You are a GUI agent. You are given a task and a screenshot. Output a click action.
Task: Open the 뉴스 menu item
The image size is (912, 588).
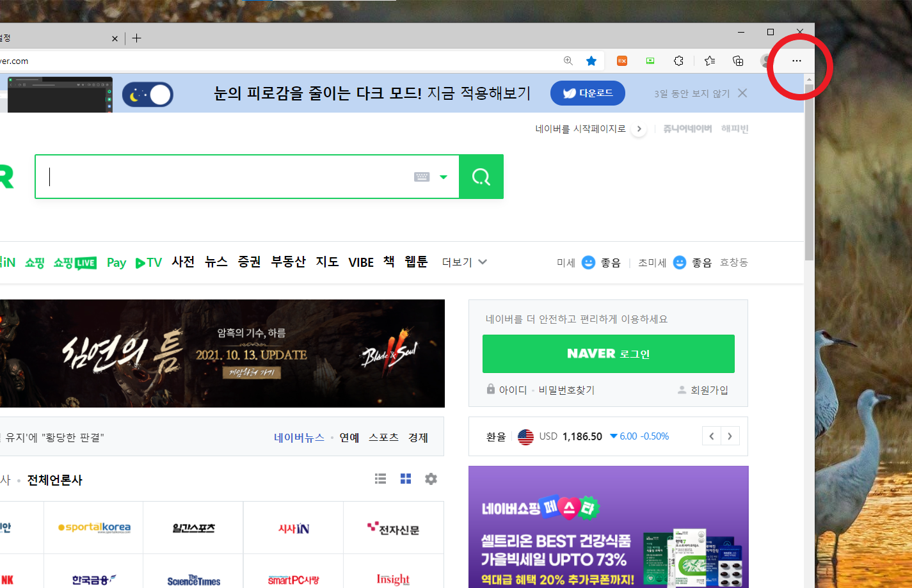coord(216,262)
